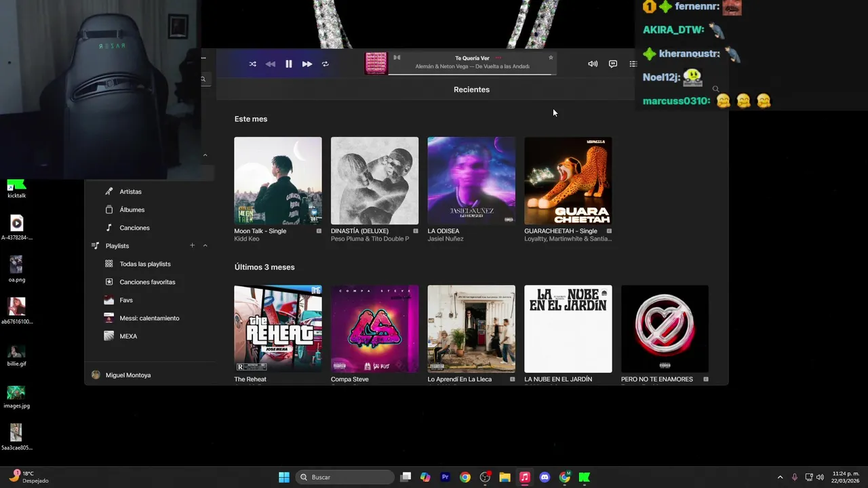868x488 pixels.
Task: Open the oa.png desktop file
Action: tap(16, 269)
